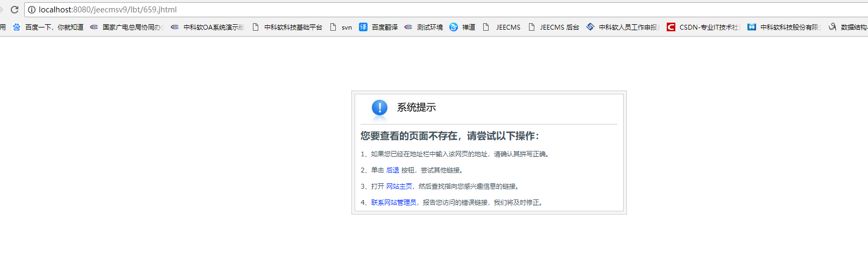
Task: Click the favicon beside 中科软OA系统演示版
Action: [175, 27]
